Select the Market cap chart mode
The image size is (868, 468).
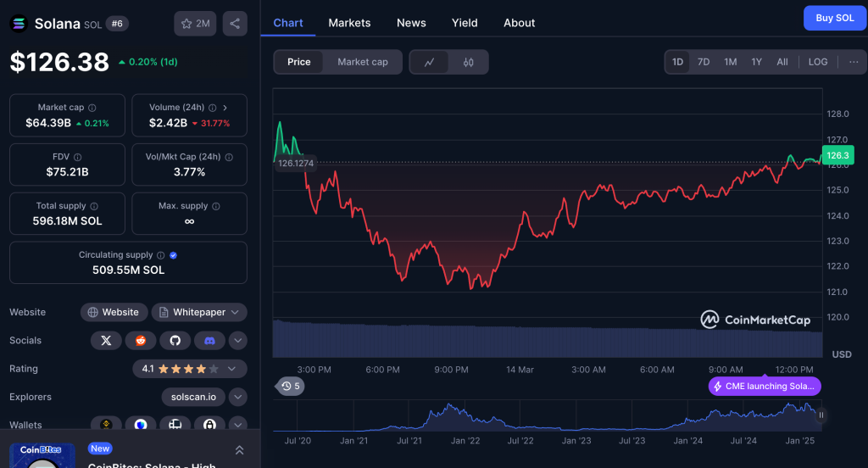[x=363, y=62]
